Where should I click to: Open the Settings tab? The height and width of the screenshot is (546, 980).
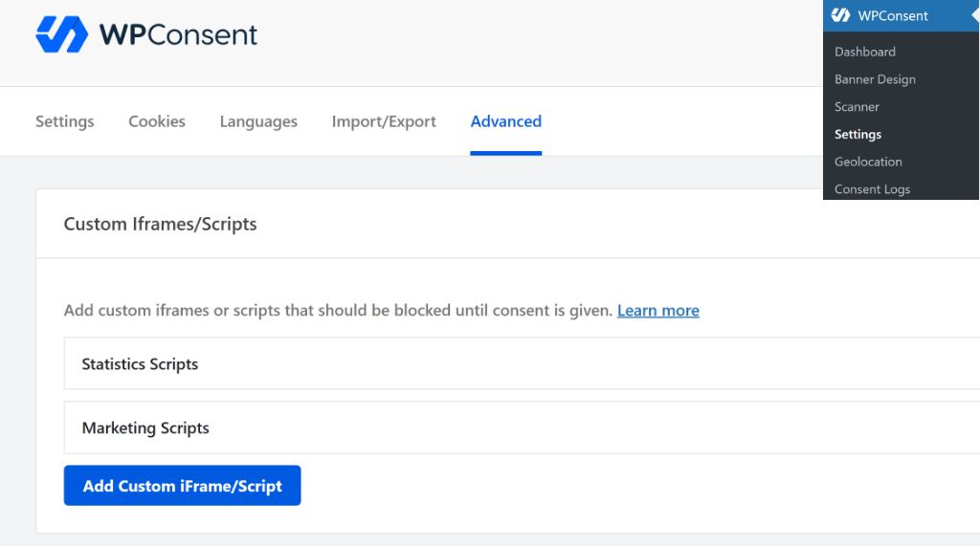(x=64, y=121)
